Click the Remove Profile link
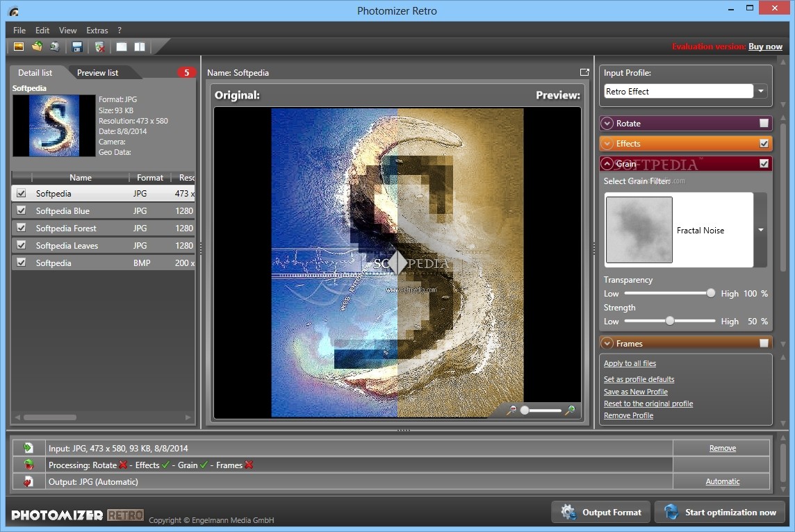Screen dimensions: 795x532 (629, 415)
